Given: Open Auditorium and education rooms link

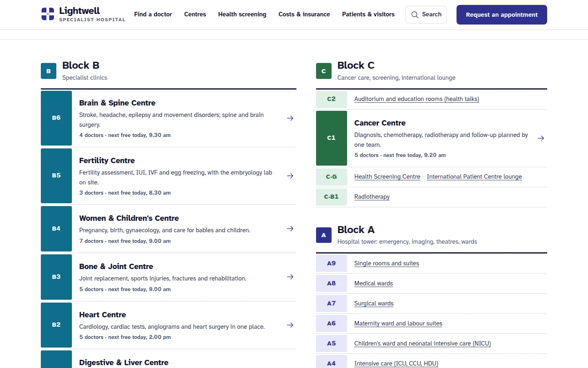Looking at the screenshot, I should point(416,99).
